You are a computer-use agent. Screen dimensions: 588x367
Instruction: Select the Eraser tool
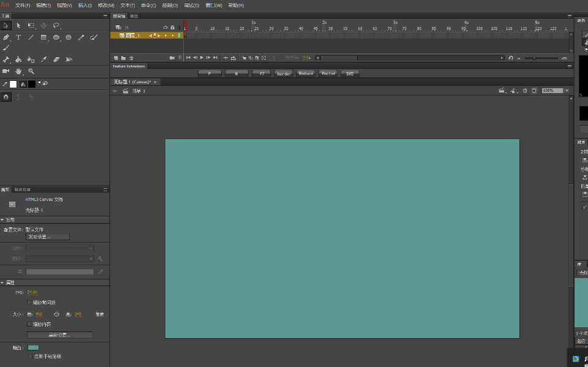[56, 59]
